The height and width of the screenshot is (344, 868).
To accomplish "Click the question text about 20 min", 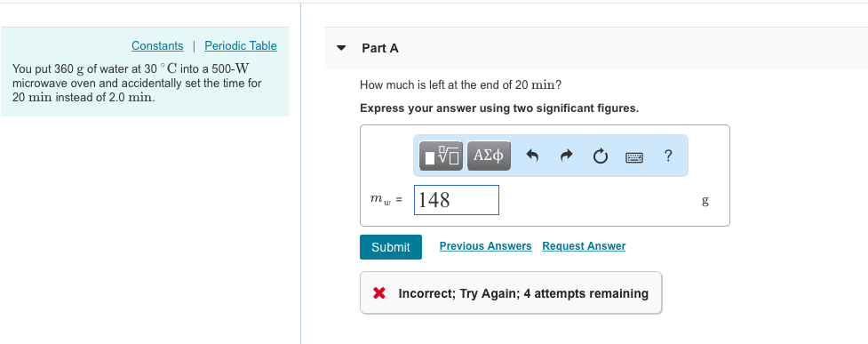I will (461, 84).
